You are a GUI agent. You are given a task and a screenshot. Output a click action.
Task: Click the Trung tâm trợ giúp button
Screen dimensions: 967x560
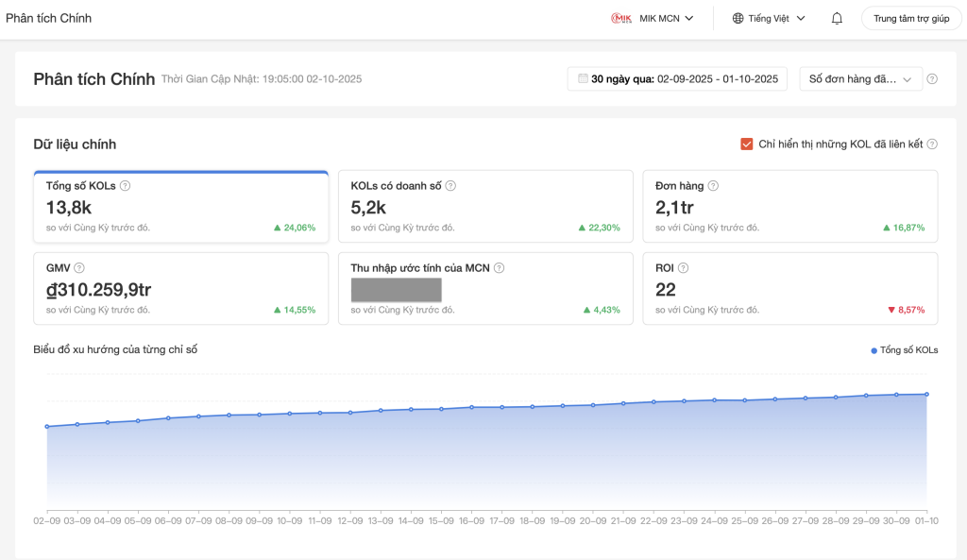[x=910, y=18]
